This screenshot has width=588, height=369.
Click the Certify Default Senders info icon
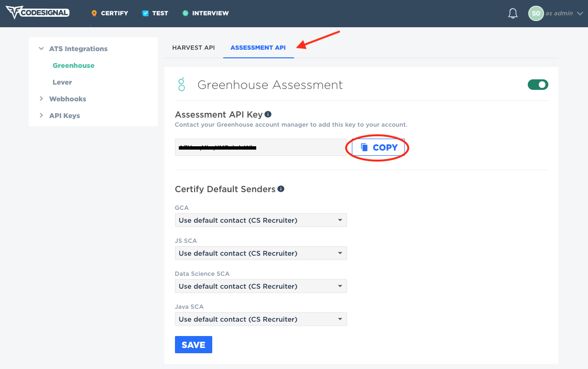coord(282,189)
